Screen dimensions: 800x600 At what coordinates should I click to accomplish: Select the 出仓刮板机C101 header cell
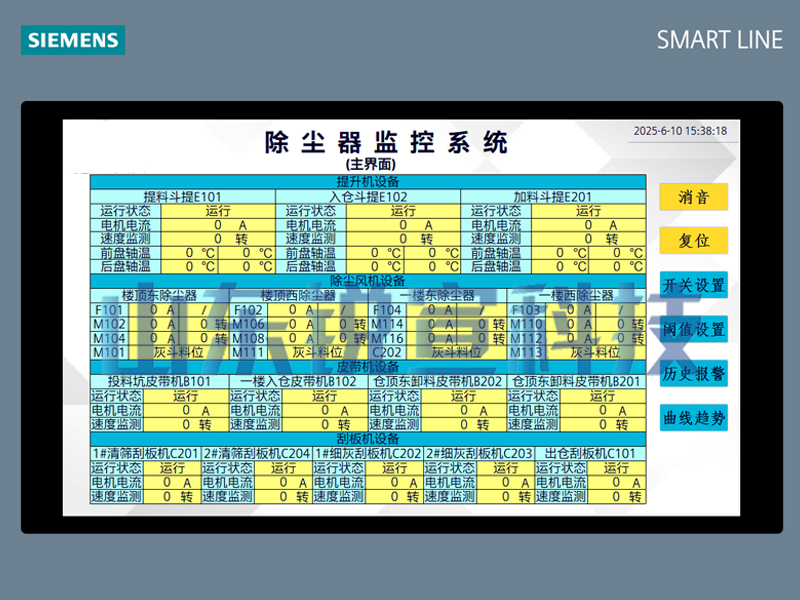[590, 453]
